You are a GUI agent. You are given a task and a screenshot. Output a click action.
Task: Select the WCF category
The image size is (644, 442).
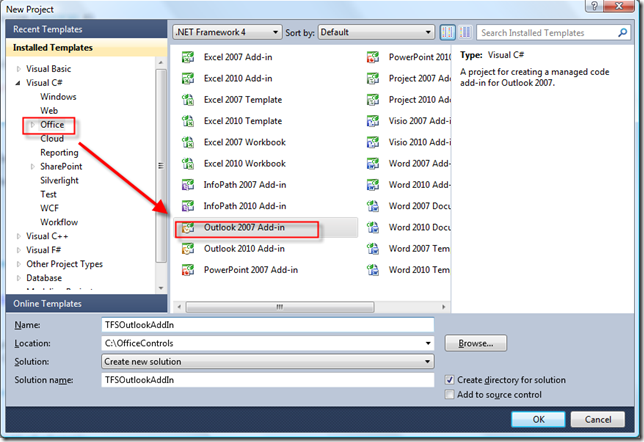49,209
